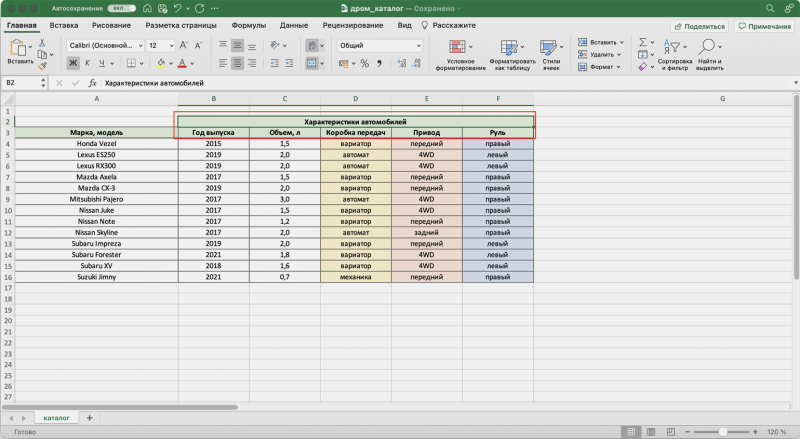Add a new sheet with the plus button
Screen dimensions: 800x439
coord(89,418)
